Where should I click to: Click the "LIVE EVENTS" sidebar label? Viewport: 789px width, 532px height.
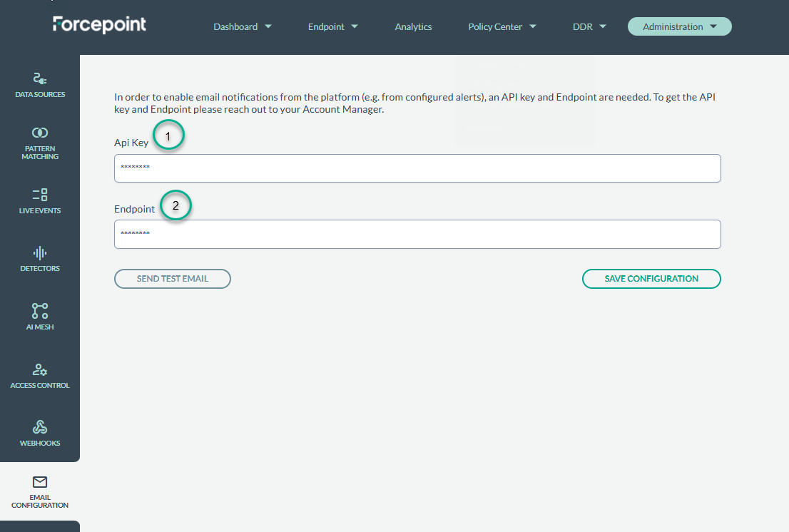tap(40, 210)
